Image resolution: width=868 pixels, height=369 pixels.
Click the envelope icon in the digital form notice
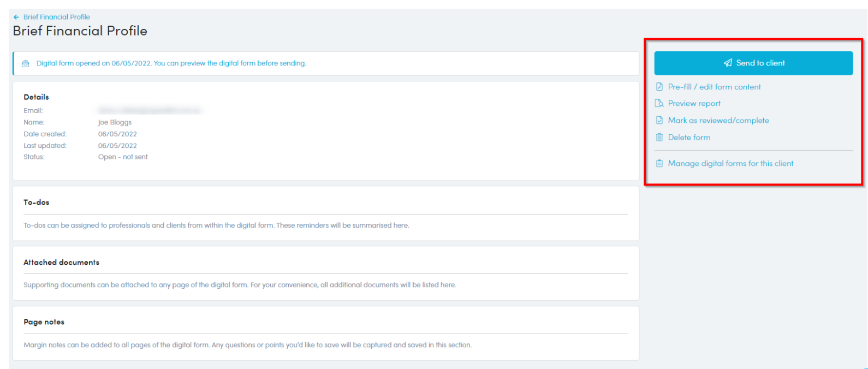(25, 64)
